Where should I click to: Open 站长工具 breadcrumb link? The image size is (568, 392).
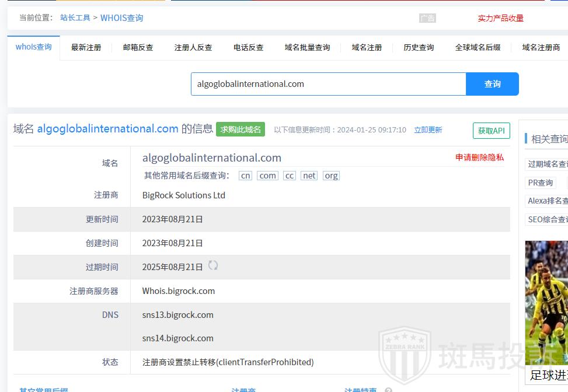click(75, 17)
